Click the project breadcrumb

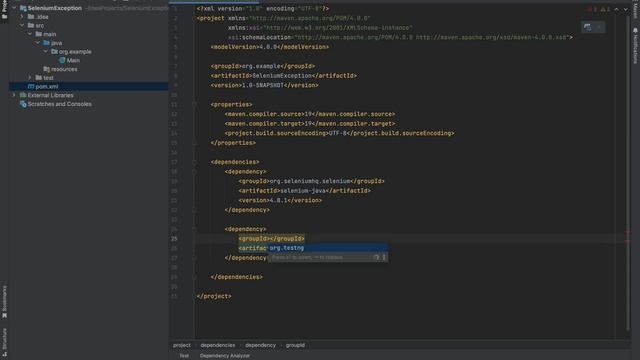click(x=182, y=345)
